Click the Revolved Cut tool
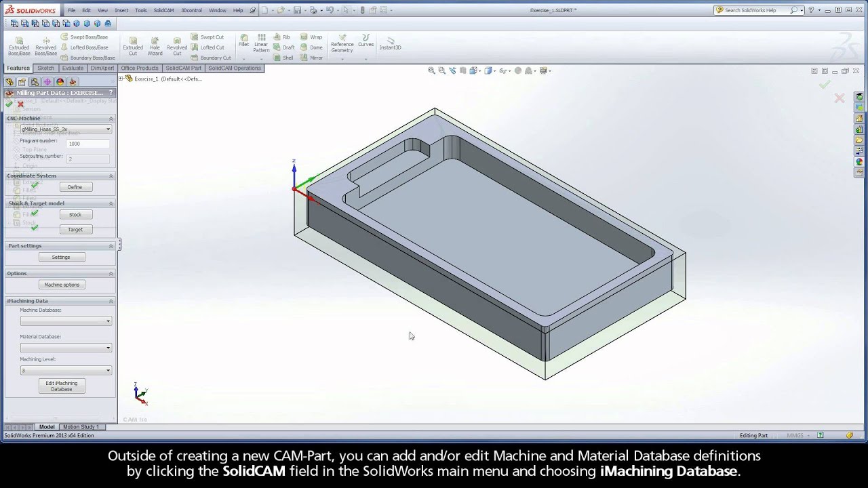Screen dimensions: 868x488 [177, 45]
